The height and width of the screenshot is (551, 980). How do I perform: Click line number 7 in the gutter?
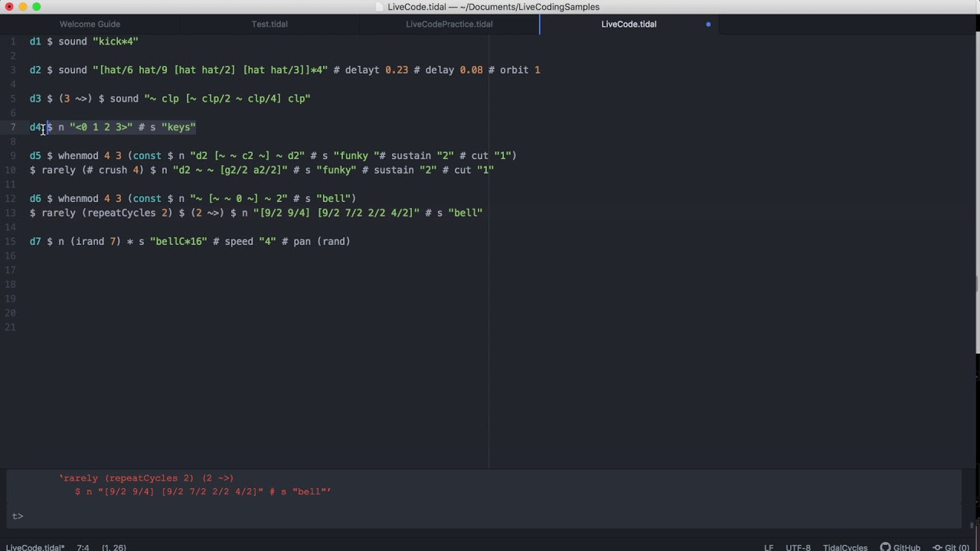click(13, 127)
